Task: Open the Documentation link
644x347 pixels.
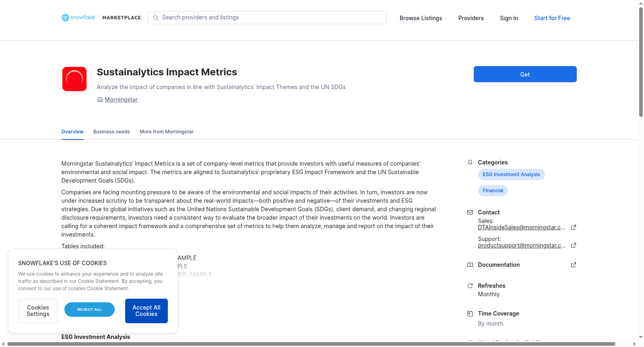Action: 499,265
